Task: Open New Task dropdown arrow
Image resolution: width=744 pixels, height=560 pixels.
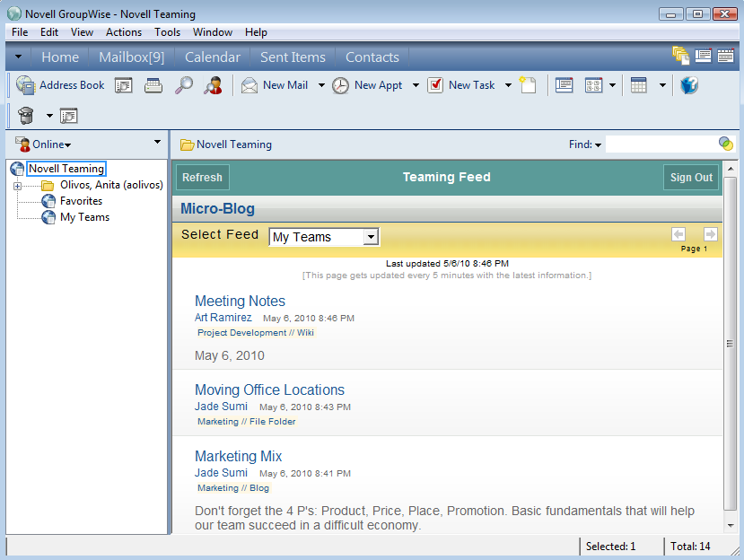Action: [x=508, y=85]
